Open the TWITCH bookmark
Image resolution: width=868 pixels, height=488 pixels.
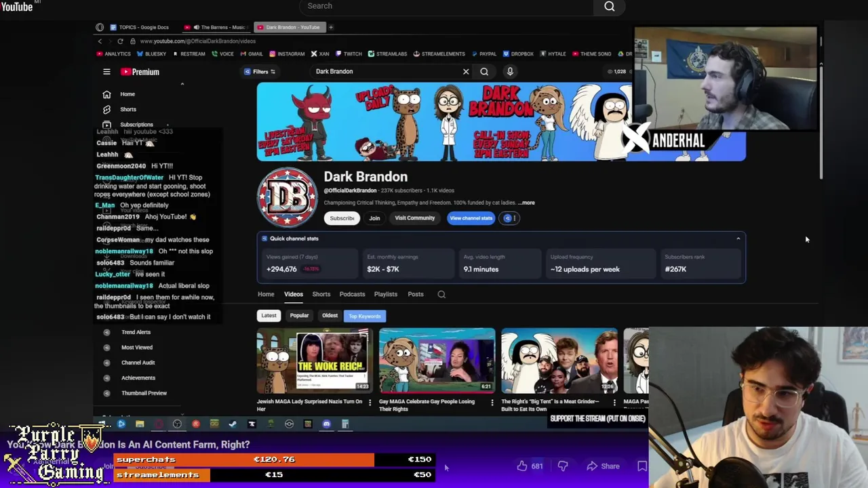tap(349, 54)
